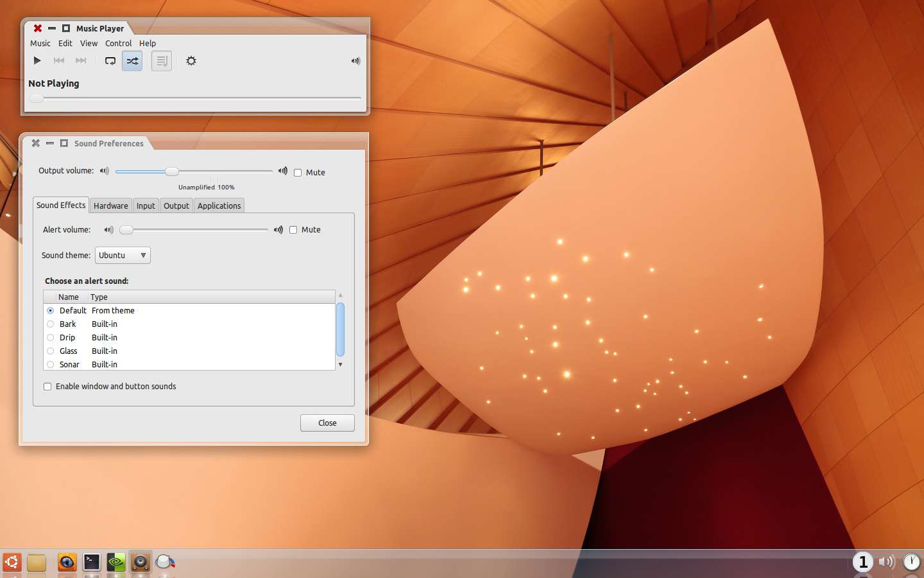Click the Type column header

click(212, 297)
